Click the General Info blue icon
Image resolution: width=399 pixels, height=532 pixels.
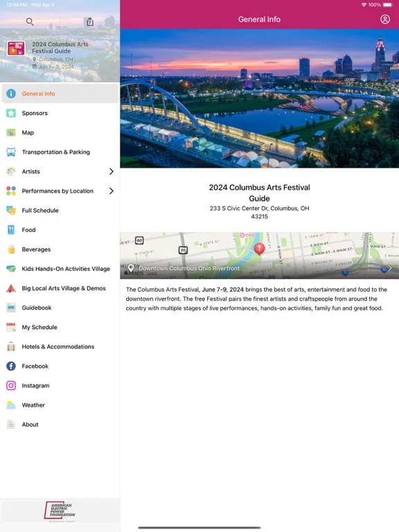coord(11,94)
